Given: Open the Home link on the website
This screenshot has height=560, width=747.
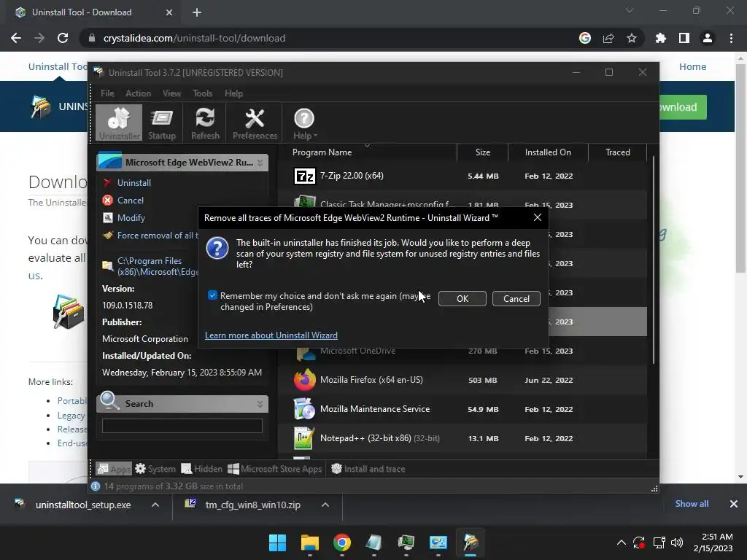Looking at the screenshot, I should [693, 66].
